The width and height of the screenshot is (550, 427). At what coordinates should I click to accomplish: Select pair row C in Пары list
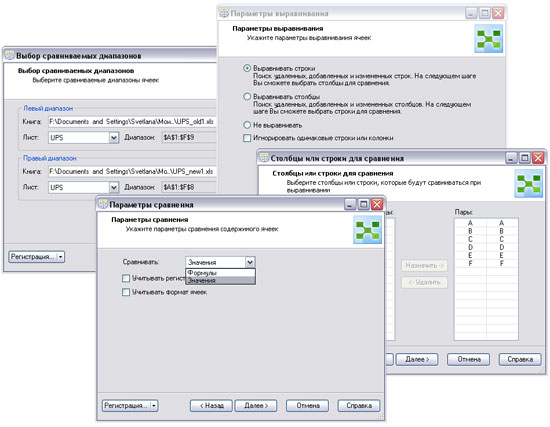[x=486, y=239]
